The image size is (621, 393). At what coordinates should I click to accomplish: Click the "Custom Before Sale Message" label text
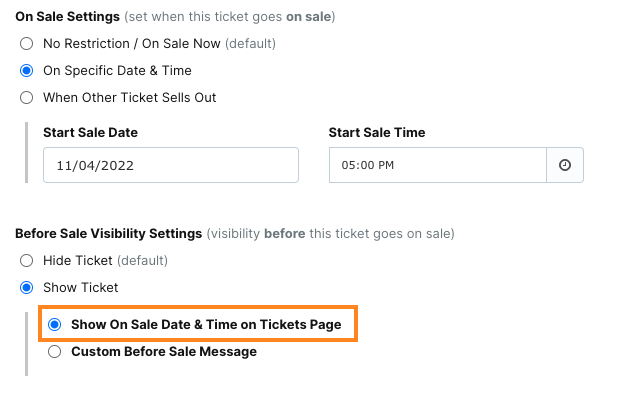point(164,352)
